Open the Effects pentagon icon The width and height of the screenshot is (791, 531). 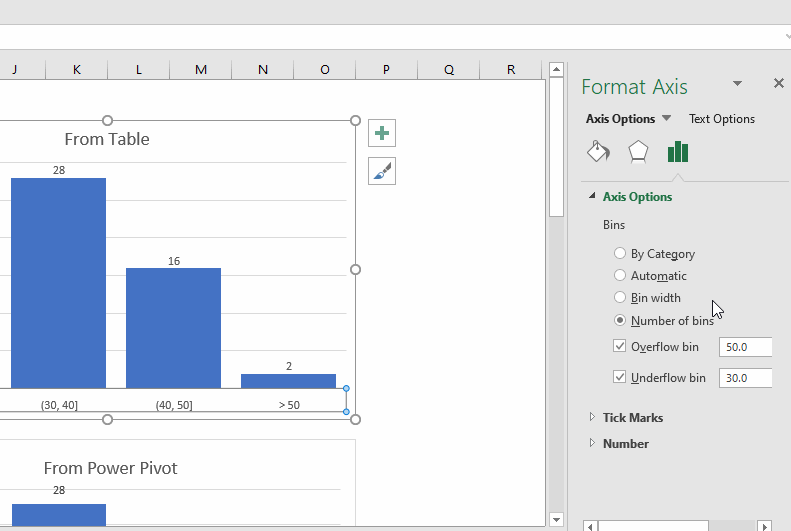click(x=638, y=152)
